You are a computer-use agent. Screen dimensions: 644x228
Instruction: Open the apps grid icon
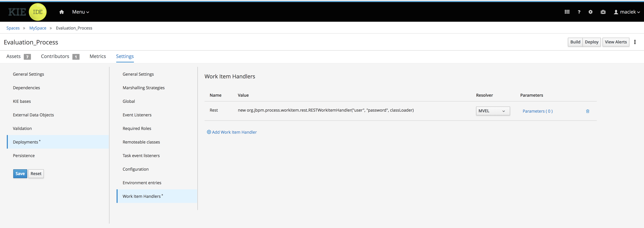[x=567, y=12]
